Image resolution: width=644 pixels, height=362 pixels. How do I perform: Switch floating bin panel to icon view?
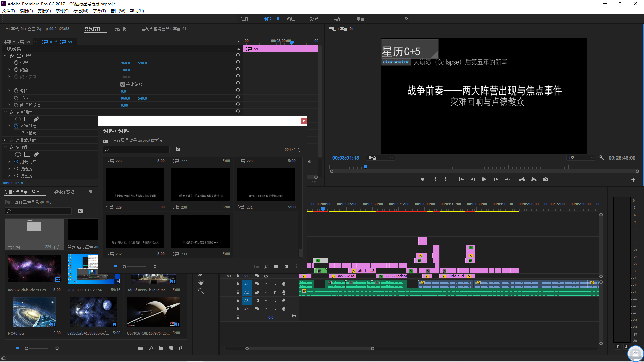115,267
